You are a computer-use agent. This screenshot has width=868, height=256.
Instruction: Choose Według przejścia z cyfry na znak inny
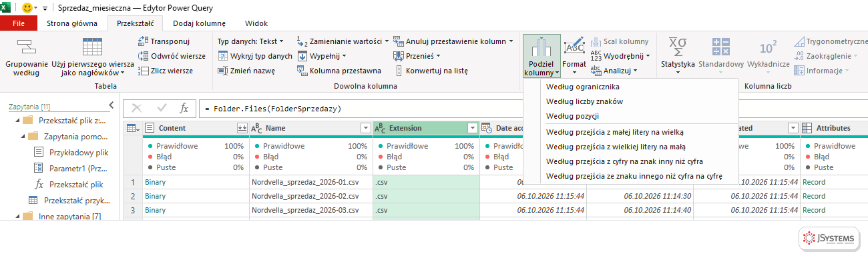tap(632, 161)
